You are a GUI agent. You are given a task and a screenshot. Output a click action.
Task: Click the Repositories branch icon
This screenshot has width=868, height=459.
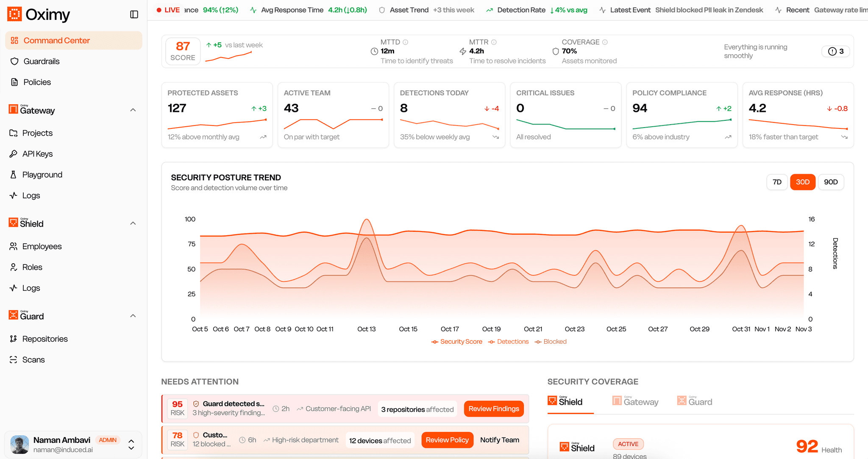(x=14, y=339)
